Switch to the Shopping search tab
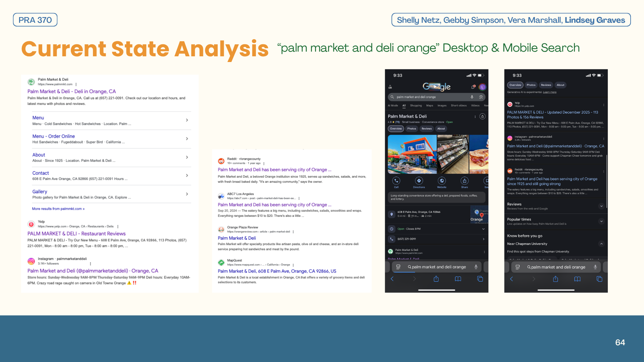Image resolution: width=644 pixels, height=362 pixels. [x=416, y=106]
